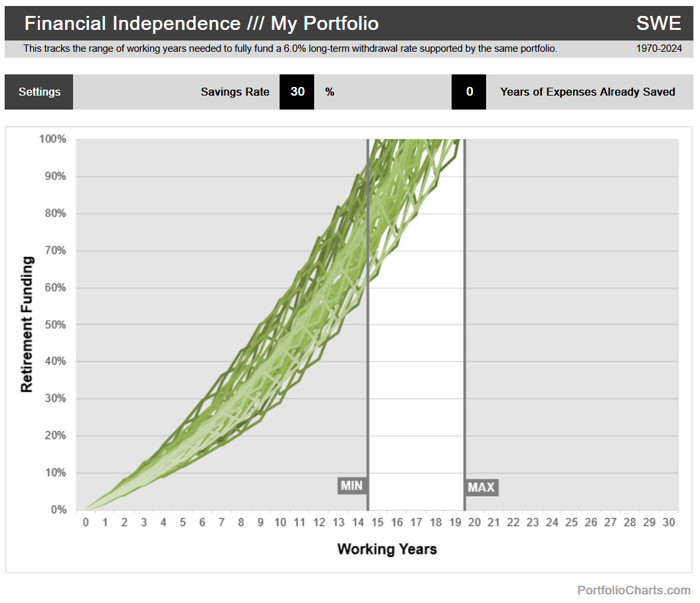Click the 0% y-axis label
Image resolution: width=700 pixels, height=603 pixels.
[x=59, y=510]
